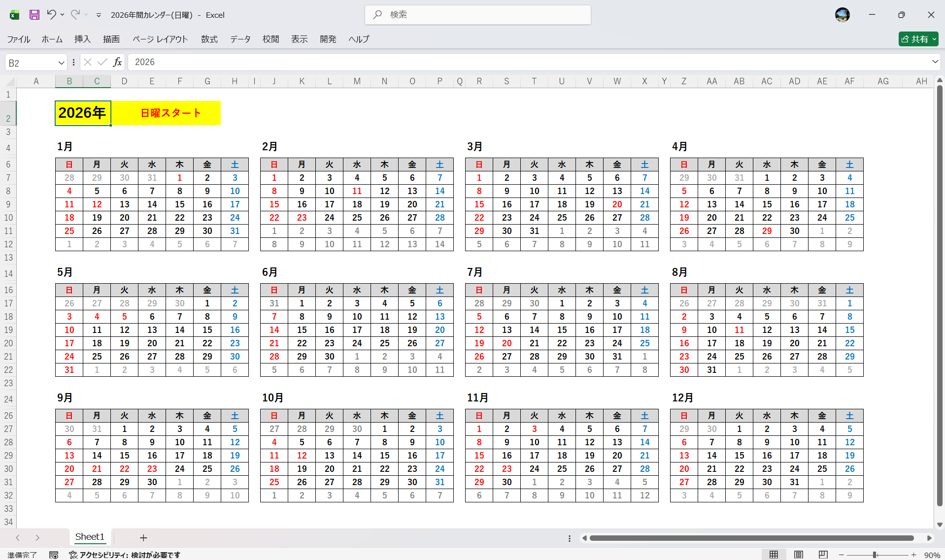The width and height of the screenshot is (945, 560).
Task: Open the user account profile picture
Action: tap(842, 15)
